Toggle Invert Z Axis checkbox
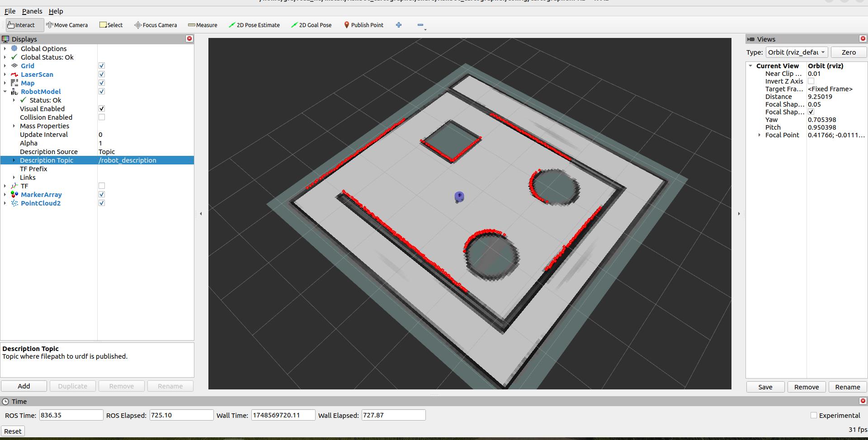 click(x=811, y=81)
